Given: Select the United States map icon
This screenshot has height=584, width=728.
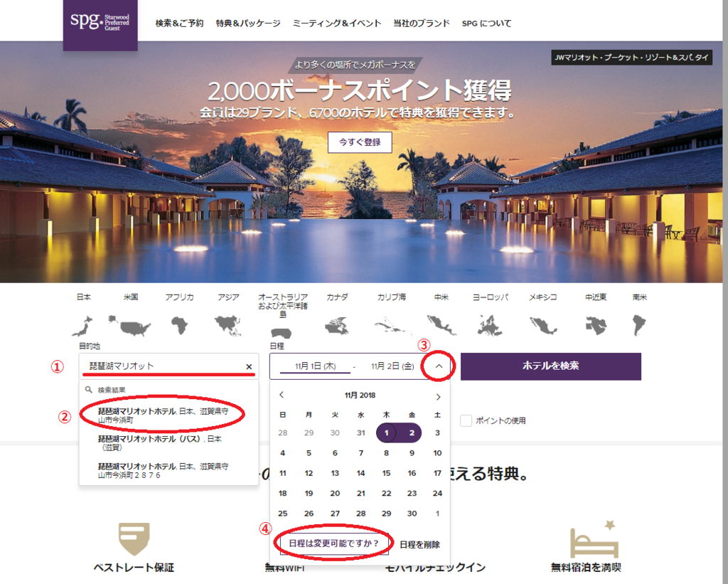Looking at the screenshot, I should pos(129,325).
